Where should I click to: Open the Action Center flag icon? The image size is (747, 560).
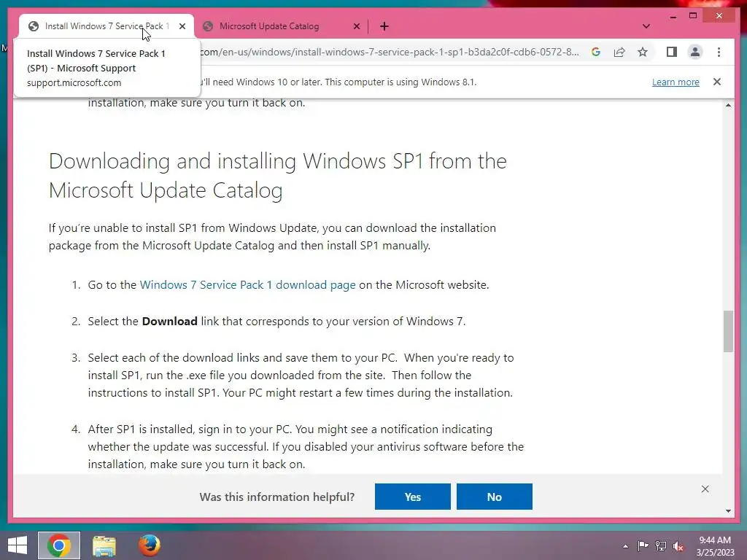(643, 546)
